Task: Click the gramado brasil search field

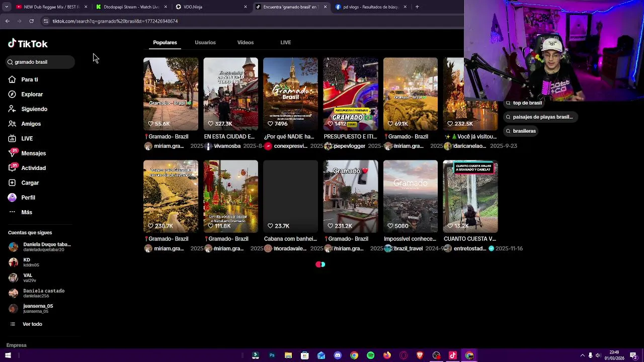Action: point(40,62)
